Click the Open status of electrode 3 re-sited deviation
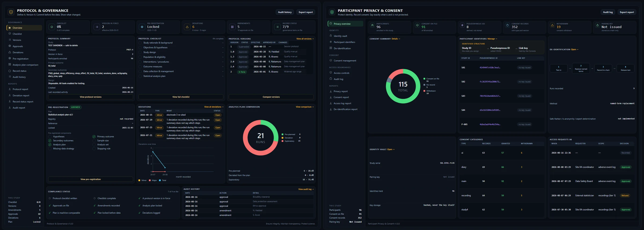This screenshot has height=230, width=644. coord(218,115)
